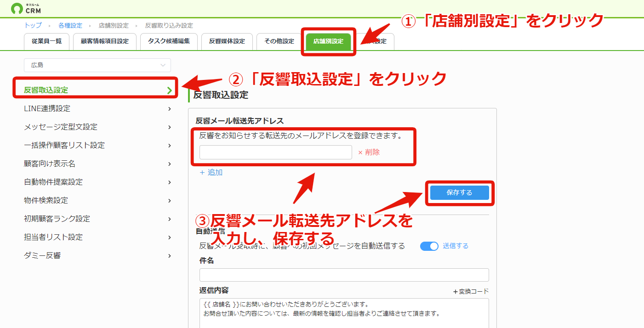Click the chevron next to ダミー反響
This screenshot has height=328, width=644.
coord(170,256)
